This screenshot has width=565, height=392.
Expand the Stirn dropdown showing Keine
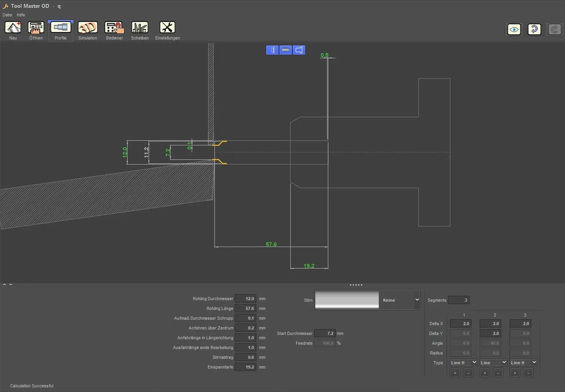[x=416, y=300]
